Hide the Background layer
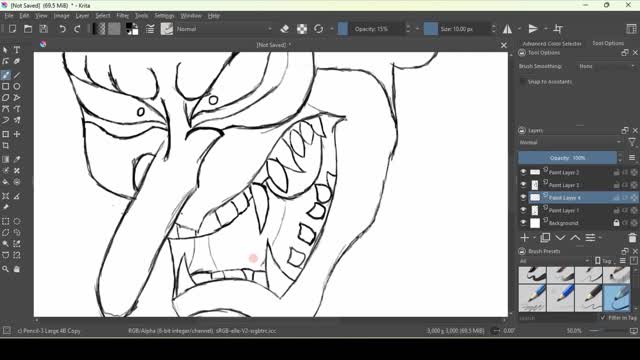The height and width of the screenshot is (360, 640). [x=523, y=223]
